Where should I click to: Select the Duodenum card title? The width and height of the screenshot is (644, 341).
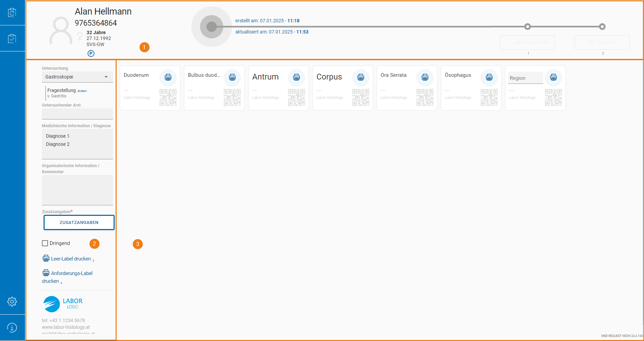(x=136, y=75)
